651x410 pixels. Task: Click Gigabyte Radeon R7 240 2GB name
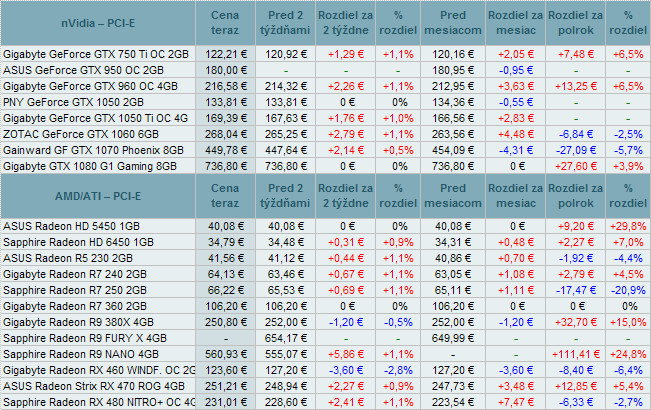pyautogui.click(x=75, y=274)
